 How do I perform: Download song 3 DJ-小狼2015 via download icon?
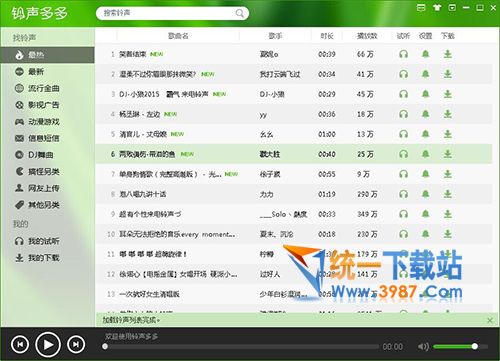click(x=448, y=94)
